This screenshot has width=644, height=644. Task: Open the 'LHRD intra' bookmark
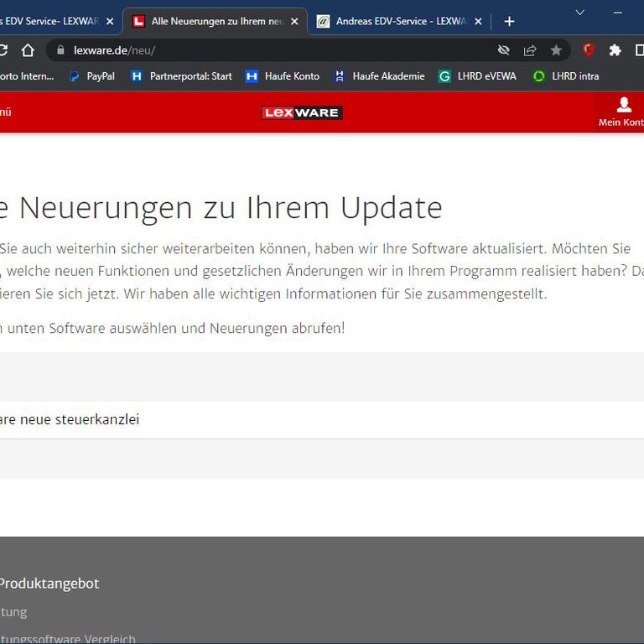pyautogui.click(x=566, y=76)
